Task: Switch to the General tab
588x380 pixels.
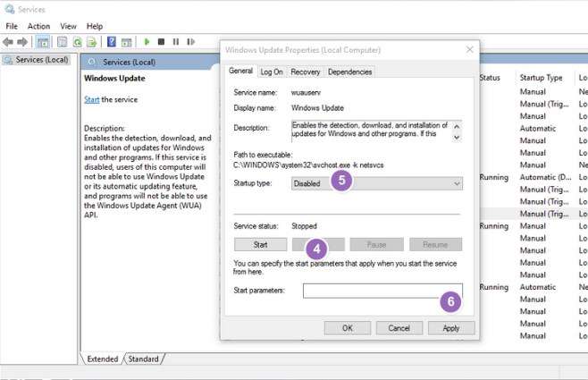Action: pos(240,71)
